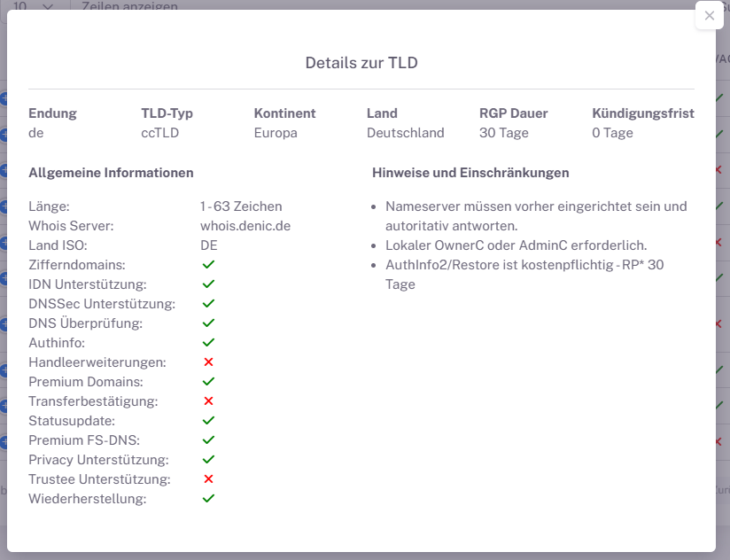730x560 pixels.
Task: Click the DNS Überprüfung checkmark icon
Action: pos(209,323)
